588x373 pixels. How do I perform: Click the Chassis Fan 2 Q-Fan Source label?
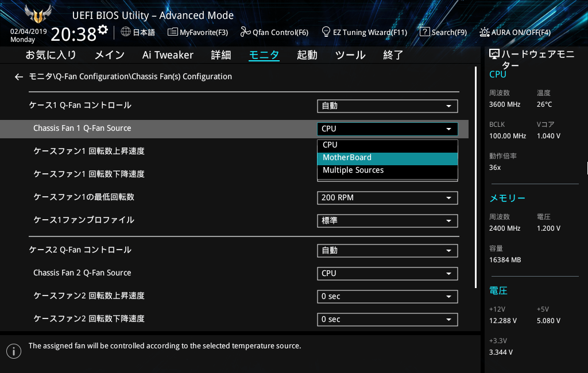coord(82,273)
